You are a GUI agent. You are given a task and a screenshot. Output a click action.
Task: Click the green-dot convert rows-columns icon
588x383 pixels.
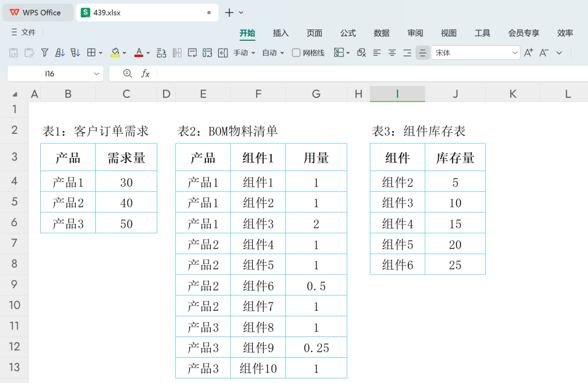tap(207, 53)
